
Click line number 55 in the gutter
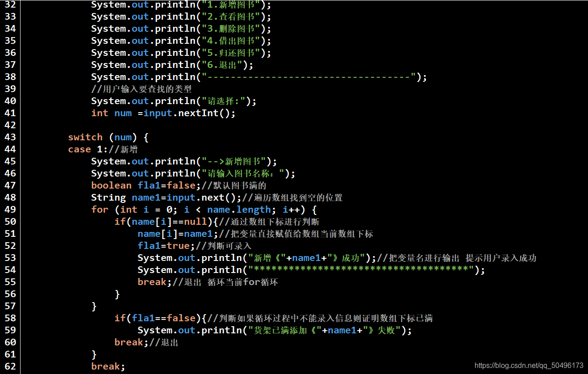pos(10,282)
